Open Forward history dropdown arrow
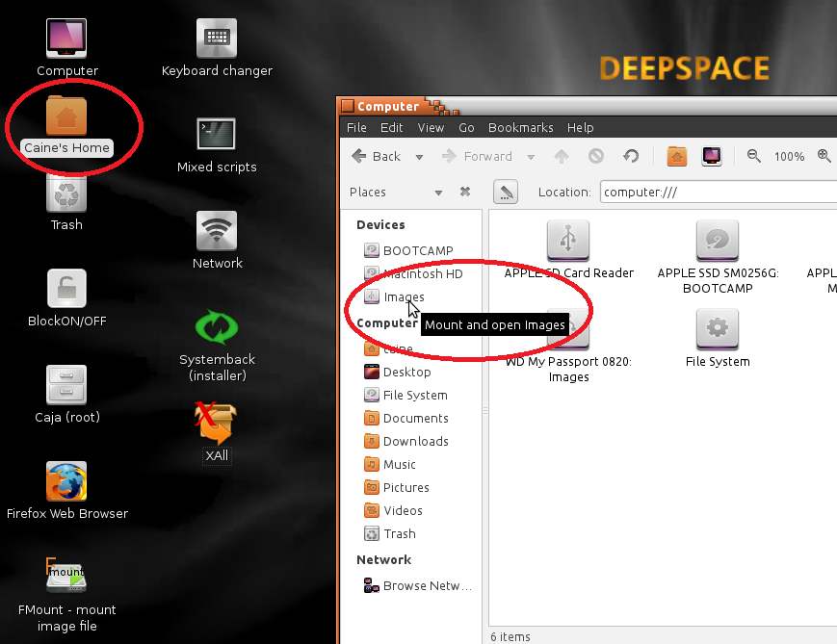This screenshot has width=837, height=644. click(x=531, y=157)
